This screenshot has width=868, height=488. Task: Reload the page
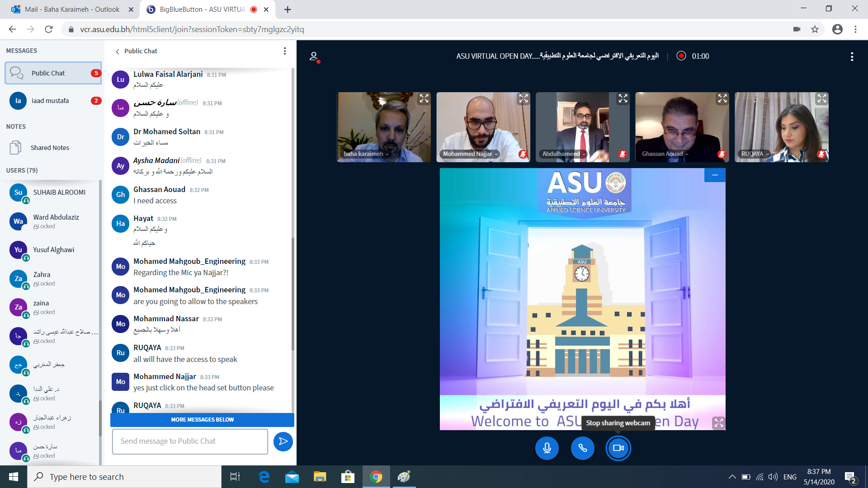tap(49, 29)
